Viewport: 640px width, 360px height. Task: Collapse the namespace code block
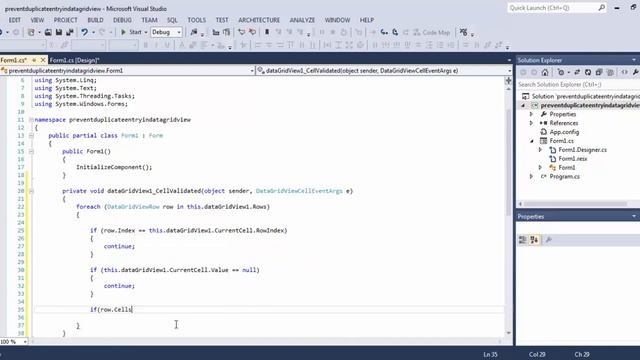click(x=31, y=120)
